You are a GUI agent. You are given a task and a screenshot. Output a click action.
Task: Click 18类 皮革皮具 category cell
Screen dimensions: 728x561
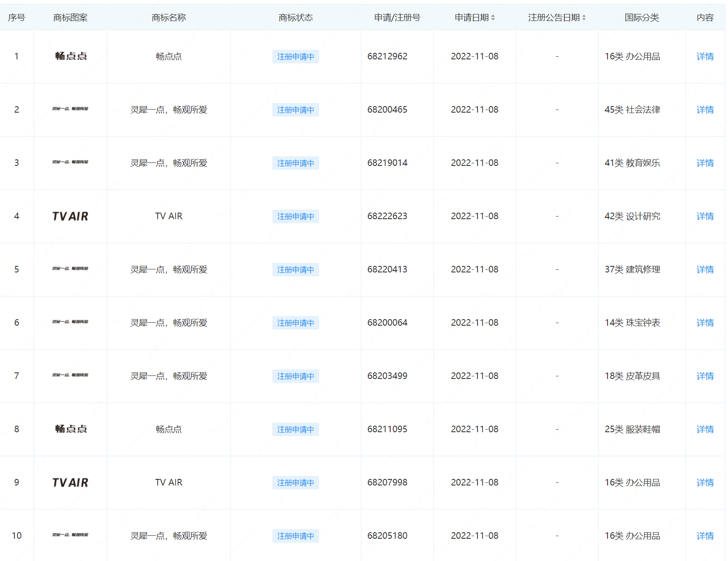pyautogui.click(x=632, y=376)
